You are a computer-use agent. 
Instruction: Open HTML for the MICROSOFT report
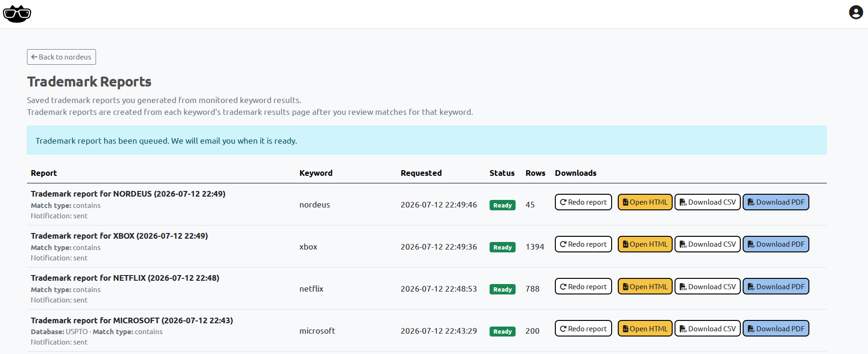(x=645, y=328)
